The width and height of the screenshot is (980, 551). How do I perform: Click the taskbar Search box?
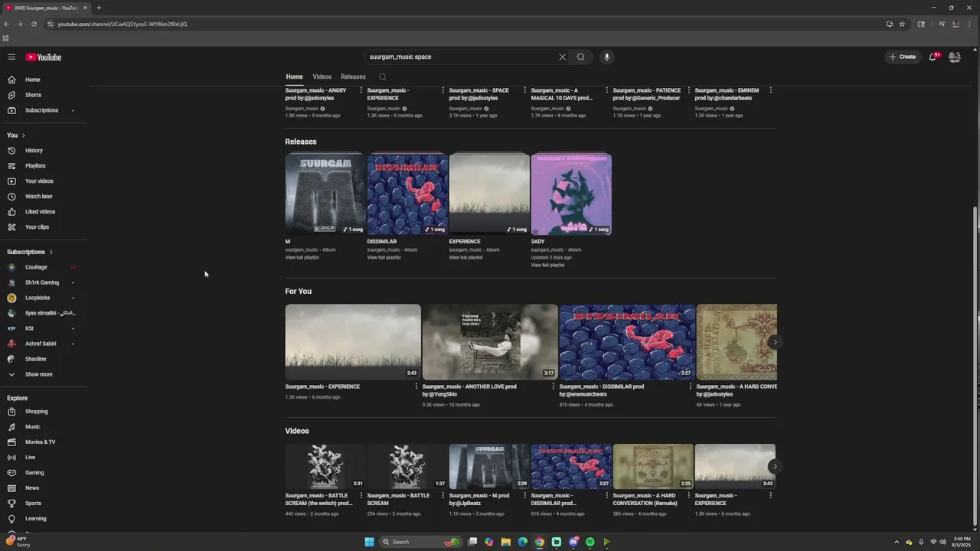tap(420, 542)
